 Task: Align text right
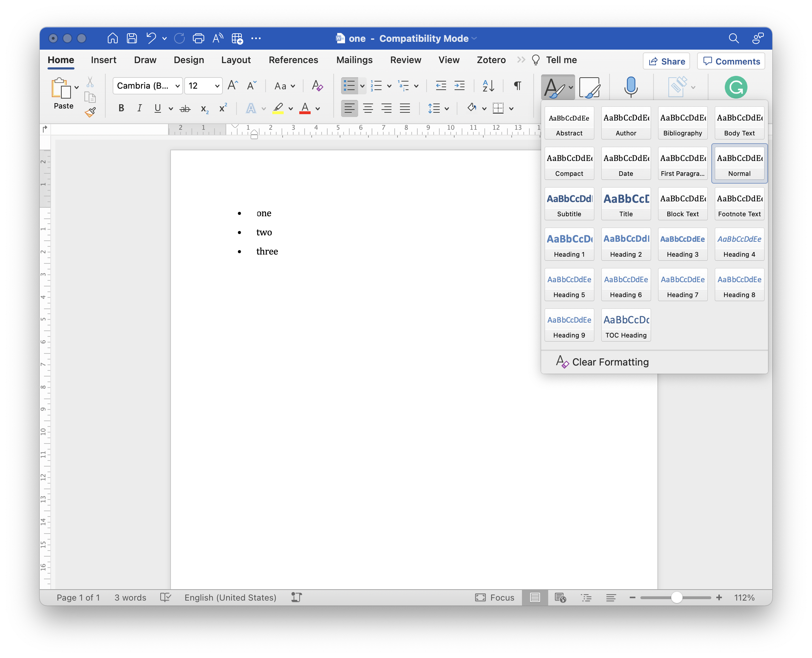tap(386, 108)
